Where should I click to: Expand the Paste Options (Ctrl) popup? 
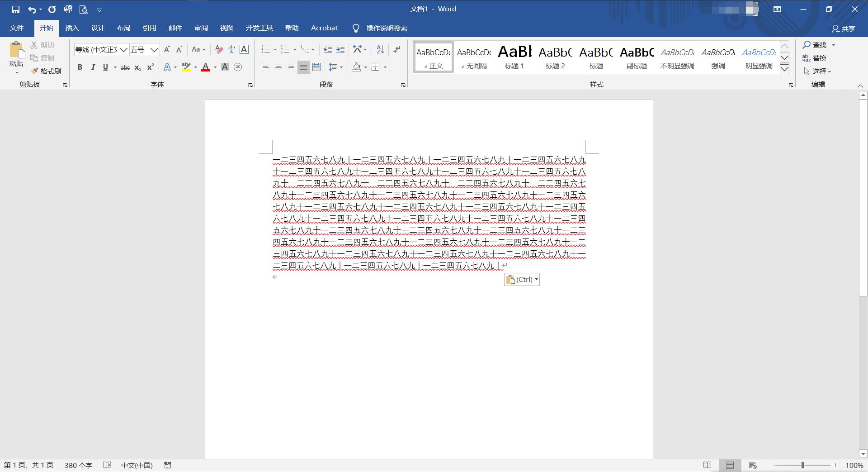click(522, 280)
